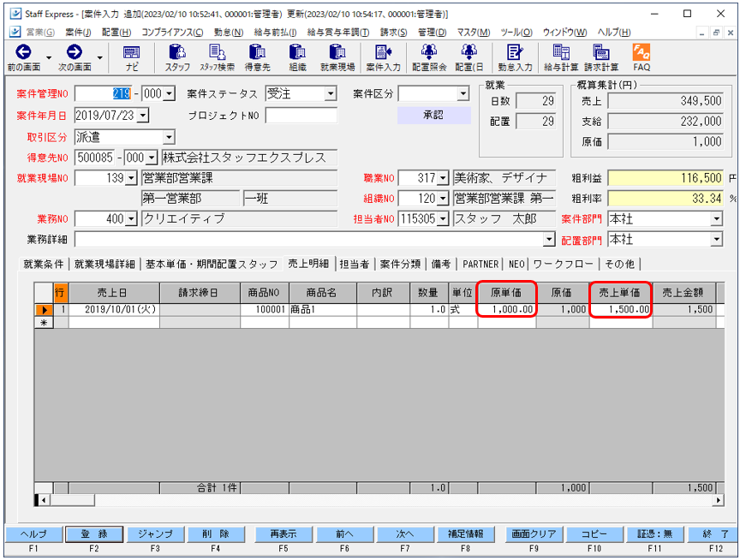This screenshot has width=740, height=560.
Task: Click the 商品NO cell 100001
Action: [x=265, y=309]
